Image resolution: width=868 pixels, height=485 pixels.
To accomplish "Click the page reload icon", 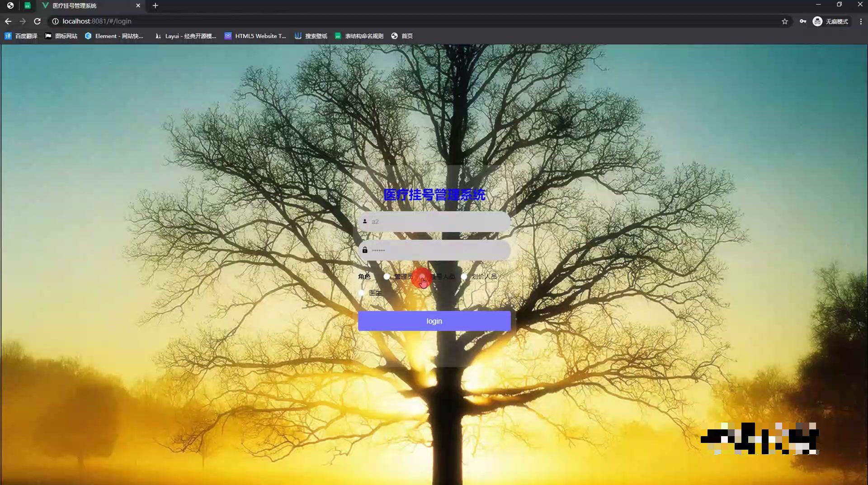I will (38, 21).
